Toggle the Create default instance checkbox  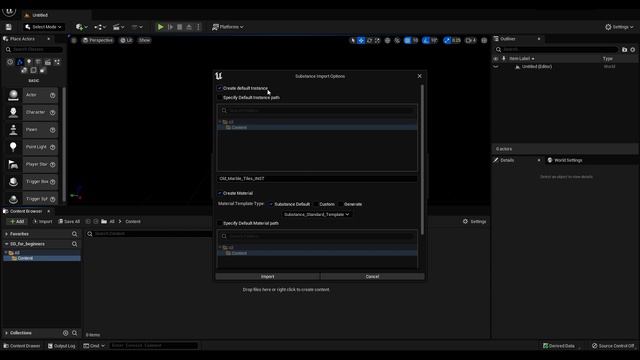pos(220,88)
